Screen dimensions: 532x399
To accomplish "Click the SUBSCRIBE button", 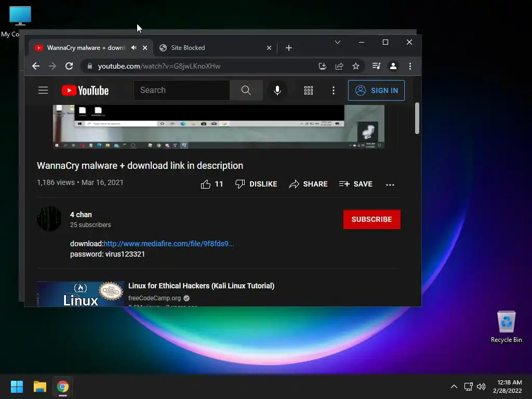I will coord(372,219).
